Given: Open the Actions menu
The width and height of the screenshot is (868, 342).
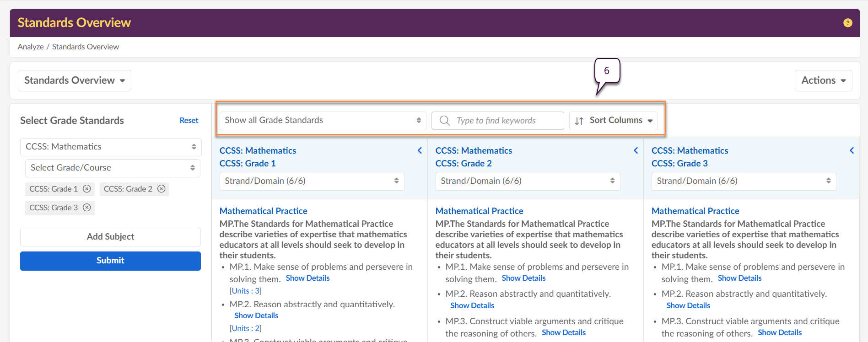Looking at the screenshot, I should pyautogui.click(x=823, y=80).
